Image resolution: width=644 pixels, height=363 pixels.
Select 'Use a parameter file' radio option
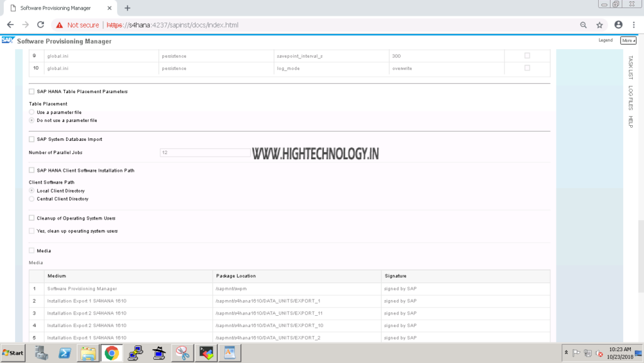tap(31, 112)
